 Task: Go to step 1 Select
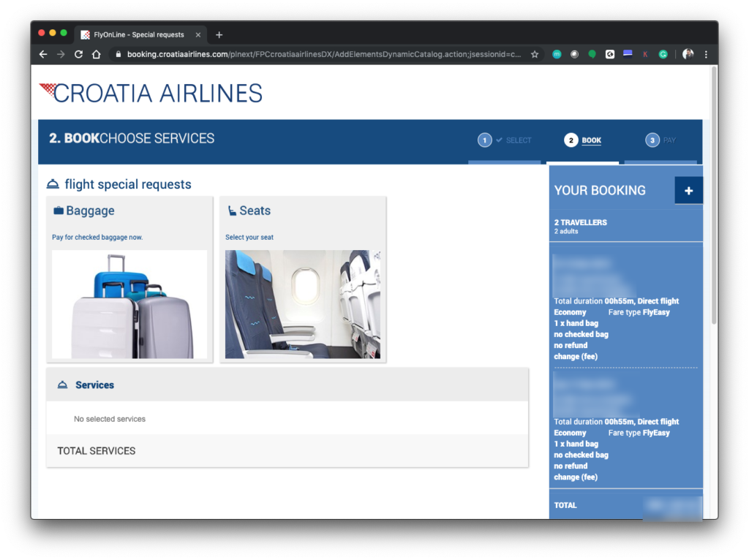click(x=505, y=140)
